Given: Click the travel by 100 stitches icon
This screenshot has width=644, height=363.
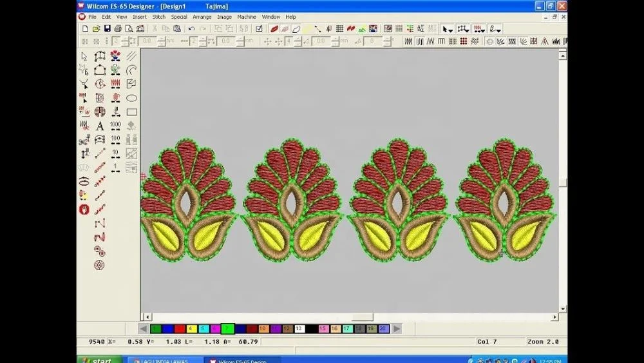Looking at the screenshot, I should (x=115, y=140).
